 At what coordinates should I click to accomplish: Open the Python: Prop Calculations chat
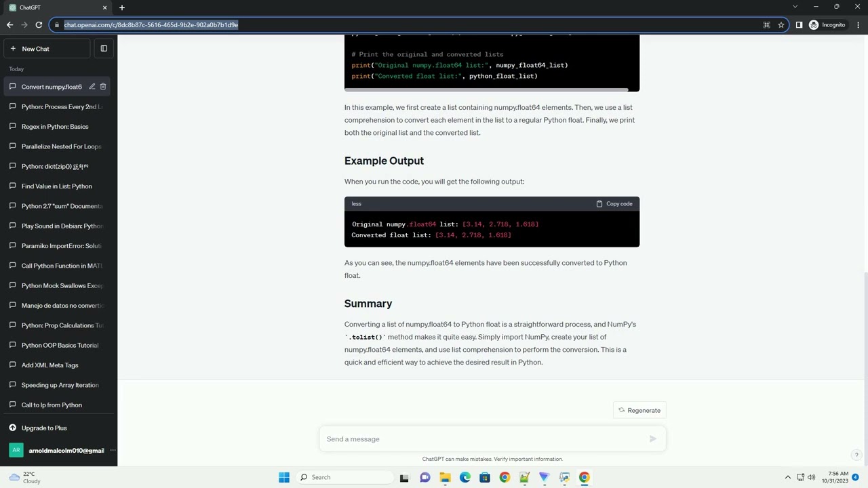pos(58,325)
